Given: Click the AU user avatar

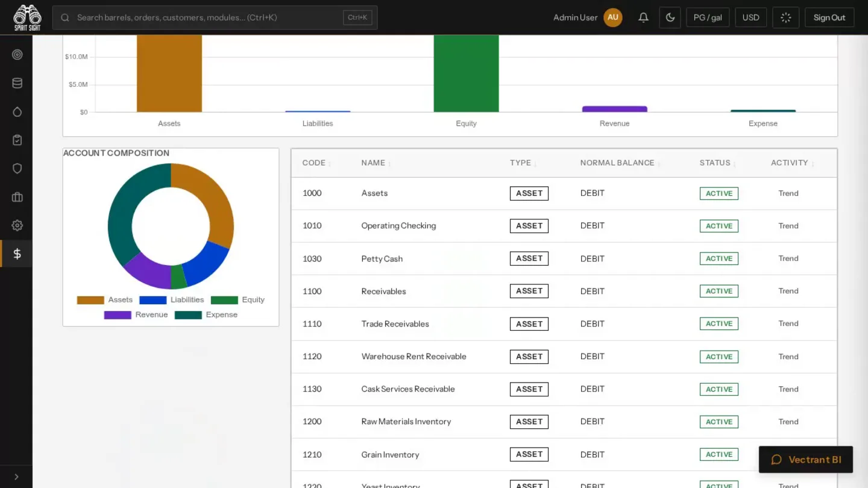Looking at the screenshot, I should pyautogui.click(x=613, y=17).
